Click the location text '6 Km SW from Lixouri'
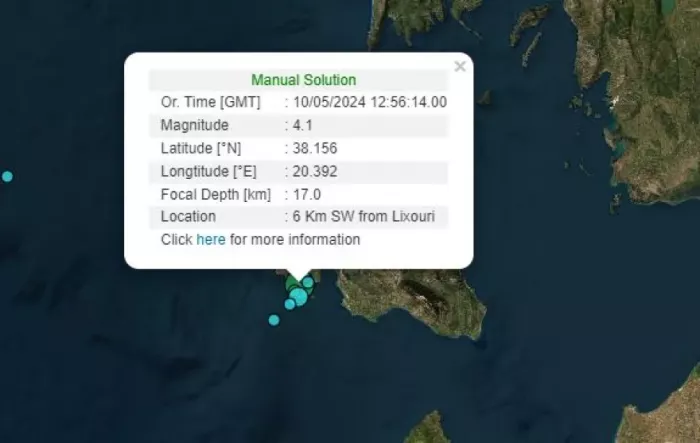Screen dimensions: 700x443 click(x=365, y=217)
